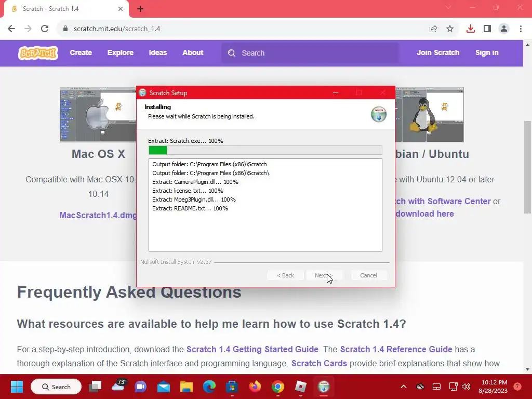Click the Back button in Scratch Setup

coord(285,275)
